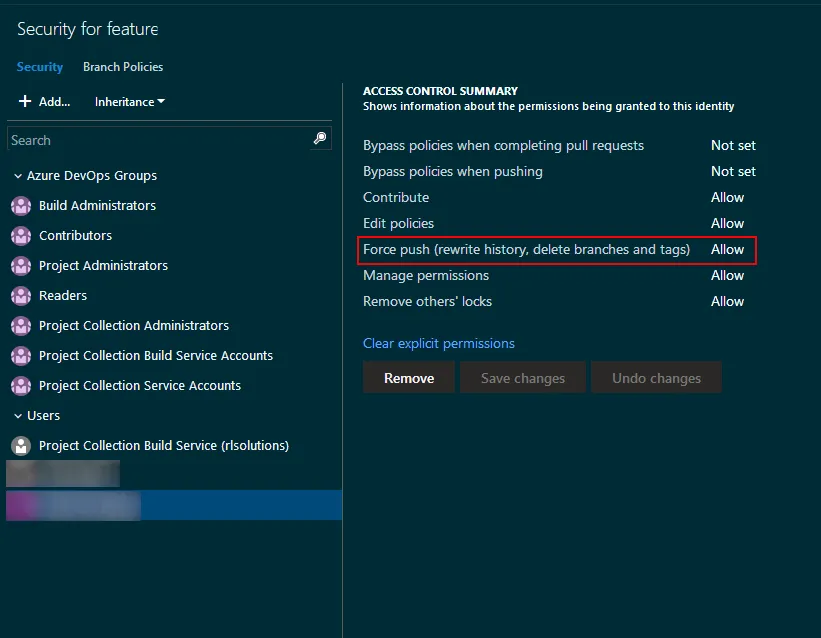The height and width of the screenshot is (638, 821).
Task: Click the Project Administrators group icon
Action: coord(21,265)
